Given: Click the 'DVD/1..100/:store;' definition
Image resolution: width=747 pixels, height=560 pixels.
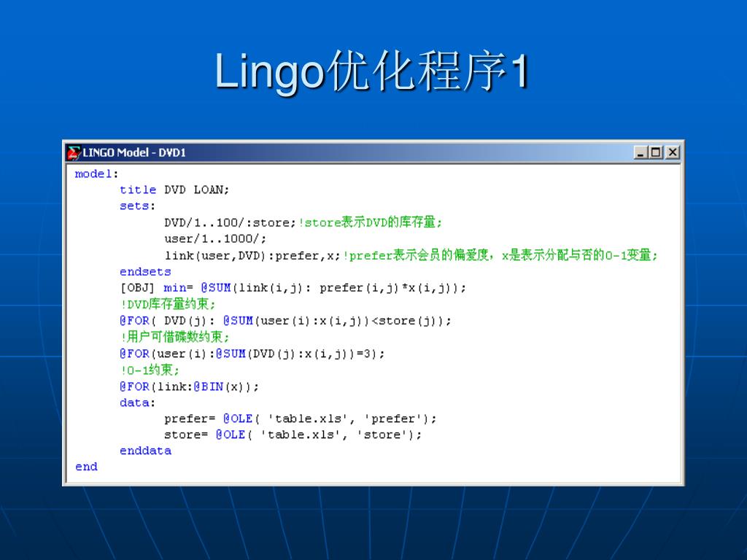Looking at the screenshot, I should click(x=231, y=222).
